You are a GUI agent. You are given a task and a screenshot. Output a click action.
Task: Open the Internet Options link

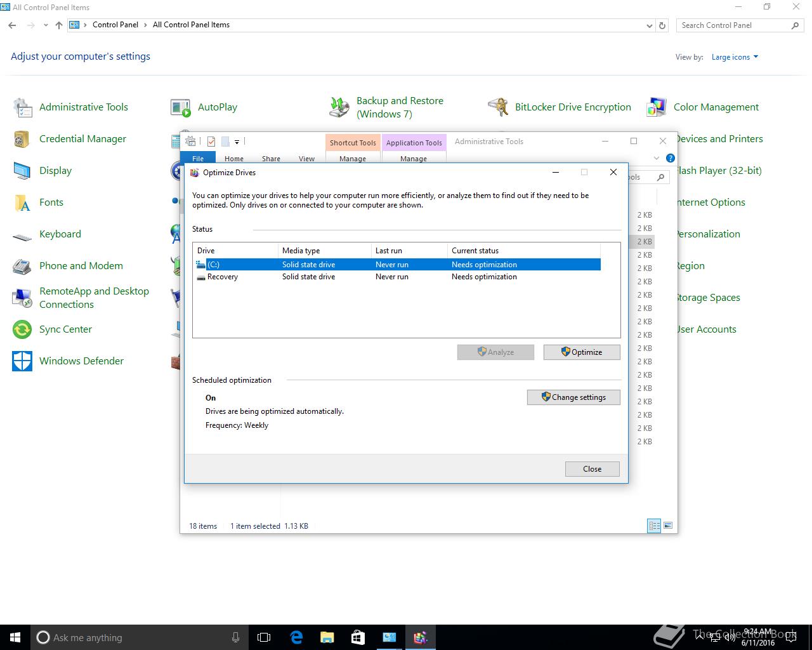[x=710, y=202]
